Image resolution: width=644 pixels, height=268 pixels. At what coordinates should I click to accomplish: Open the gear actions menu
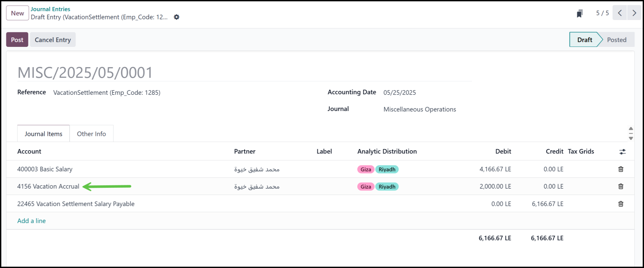click(177, 17)
